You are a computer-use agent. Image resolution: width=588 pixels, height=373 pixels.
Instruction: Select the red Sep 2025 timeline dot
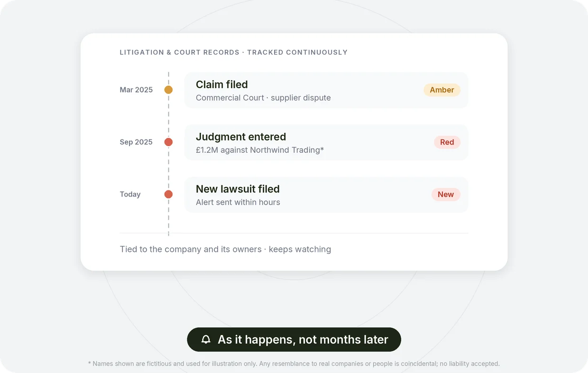point(168,142)
